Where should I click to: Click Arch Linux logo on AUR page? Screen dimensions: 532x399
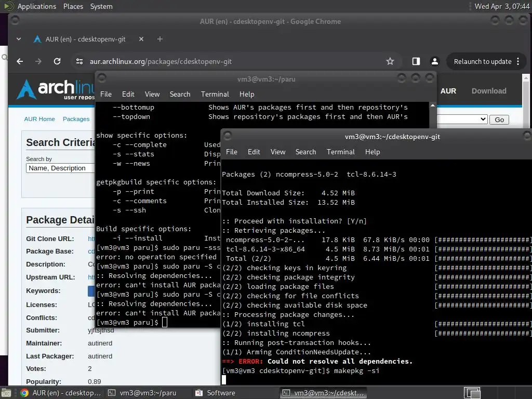[x=56, y=89]
